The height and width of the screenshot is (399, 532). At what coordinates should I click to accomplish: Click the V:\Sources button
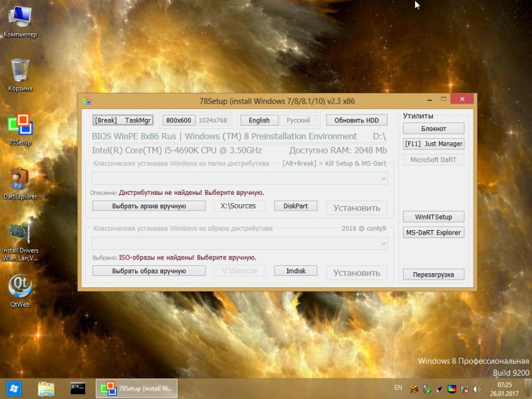239,271
